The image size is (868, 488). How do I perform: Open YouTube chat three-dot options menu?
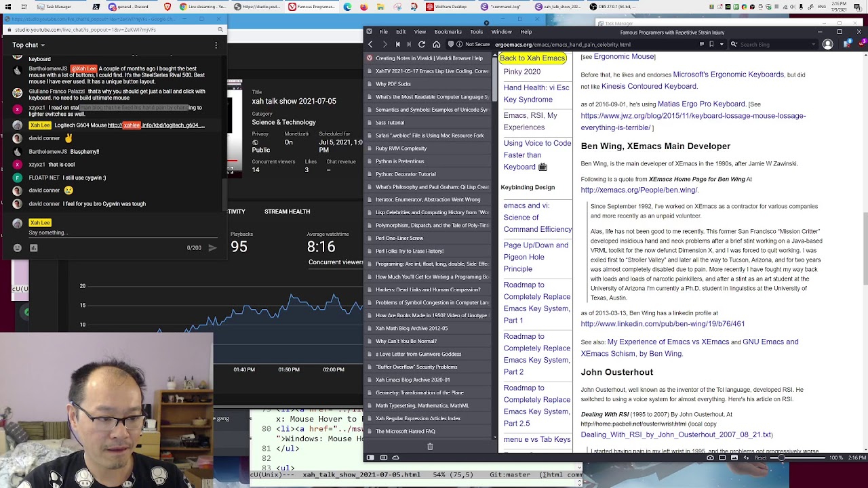(216, 45)
